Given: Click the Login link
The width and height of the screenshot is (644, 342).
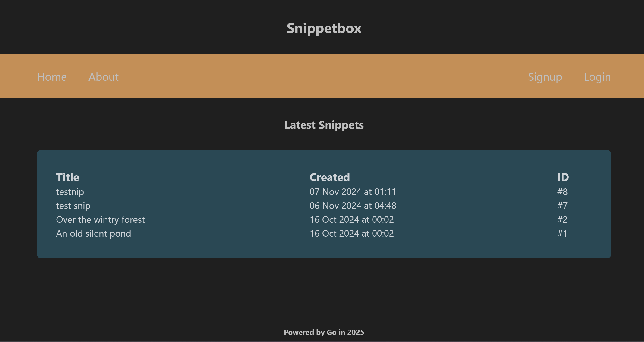Looking at the screenshot, I should (x=597, y=77).
